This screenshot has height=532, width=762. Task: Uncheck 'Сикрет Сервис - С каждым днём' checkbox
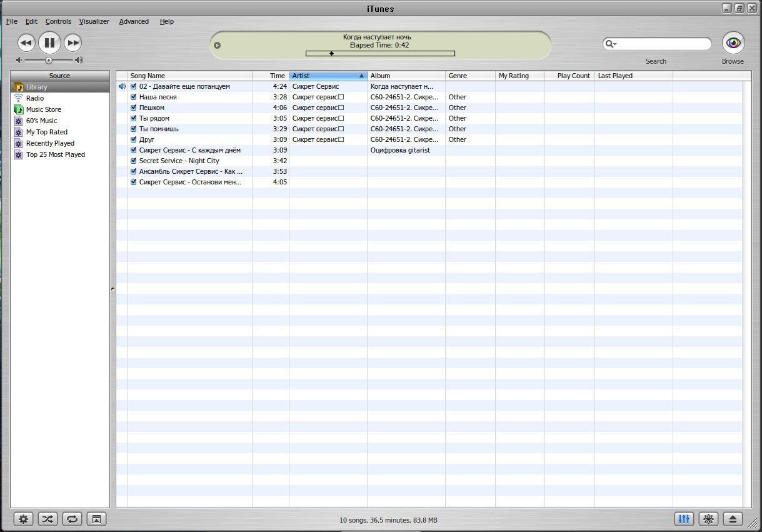133,150
